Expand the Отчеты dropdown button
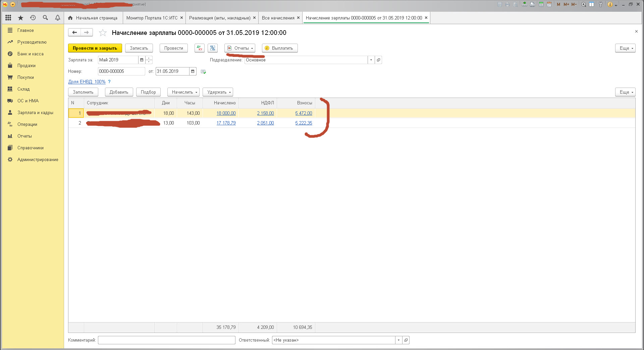The image size is (644, 350). click(x=240, y=48)
